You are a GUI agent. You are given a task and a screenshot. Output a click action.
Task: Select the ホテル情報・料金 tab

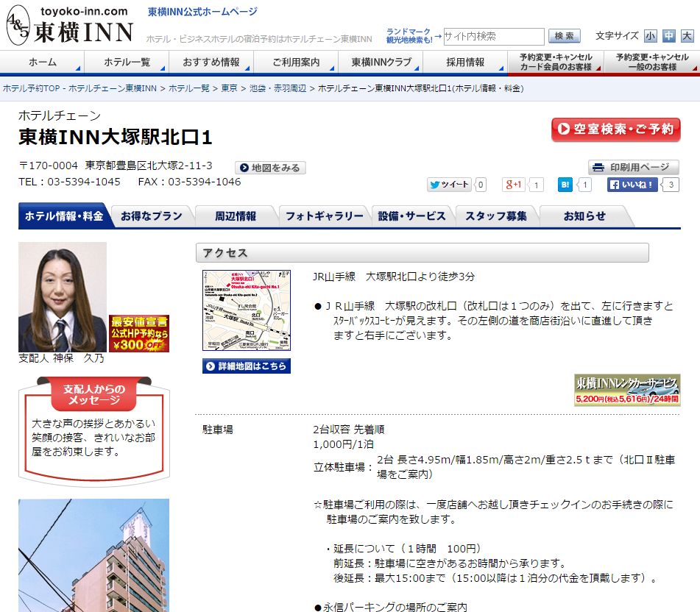pos(64,216)
